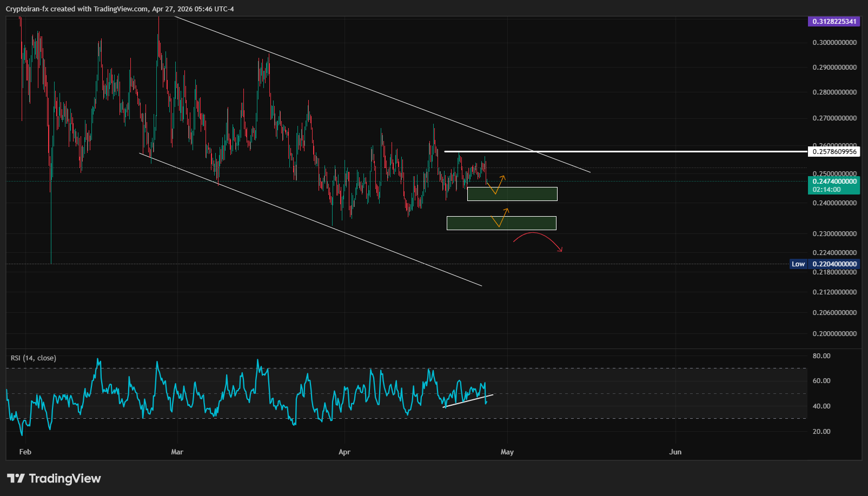Open the RSI (14, close) indicator legend
The image size is (868, 496).
34,358
